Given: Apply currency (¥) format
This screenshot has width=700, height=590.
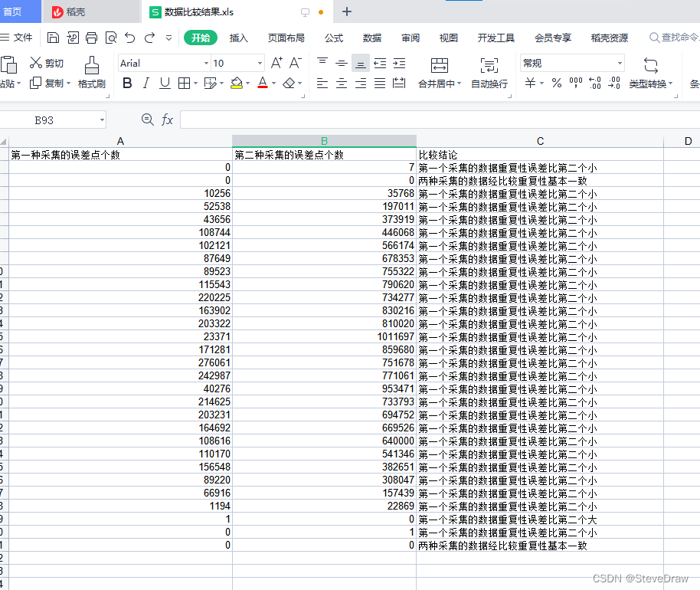Looking at the screenshot, I should coord(530,83).
